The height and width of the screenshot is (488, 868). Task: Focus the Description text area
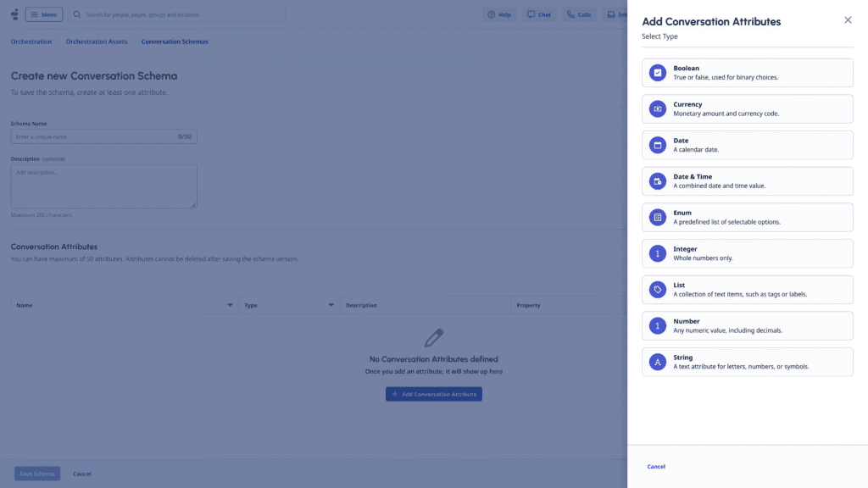click(103, 186)
